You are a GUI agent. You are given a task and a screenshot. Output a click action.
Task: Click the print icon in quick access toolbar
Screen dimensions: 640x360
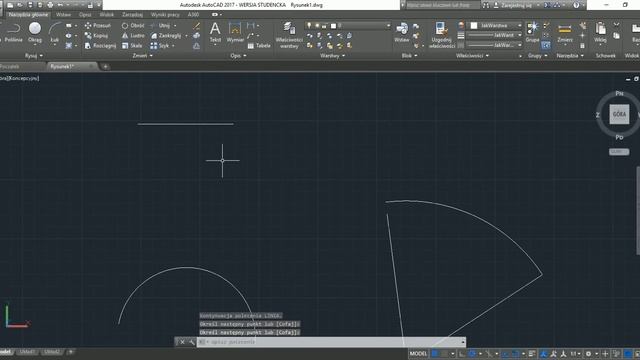[50, 5]
